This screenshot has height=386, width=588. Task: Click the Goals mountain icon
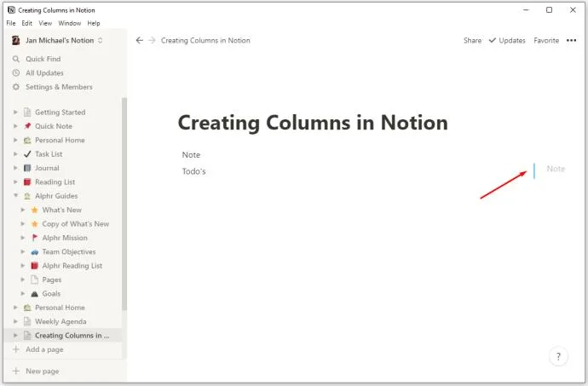(x=34, y=294)
